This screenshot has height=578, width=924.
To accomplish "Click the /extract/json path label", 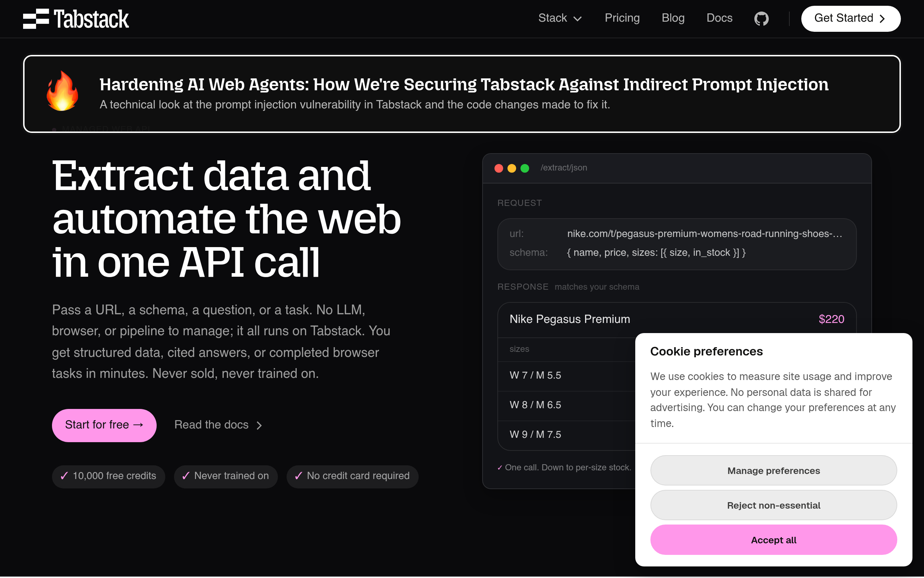I will [x=563, y=168].
